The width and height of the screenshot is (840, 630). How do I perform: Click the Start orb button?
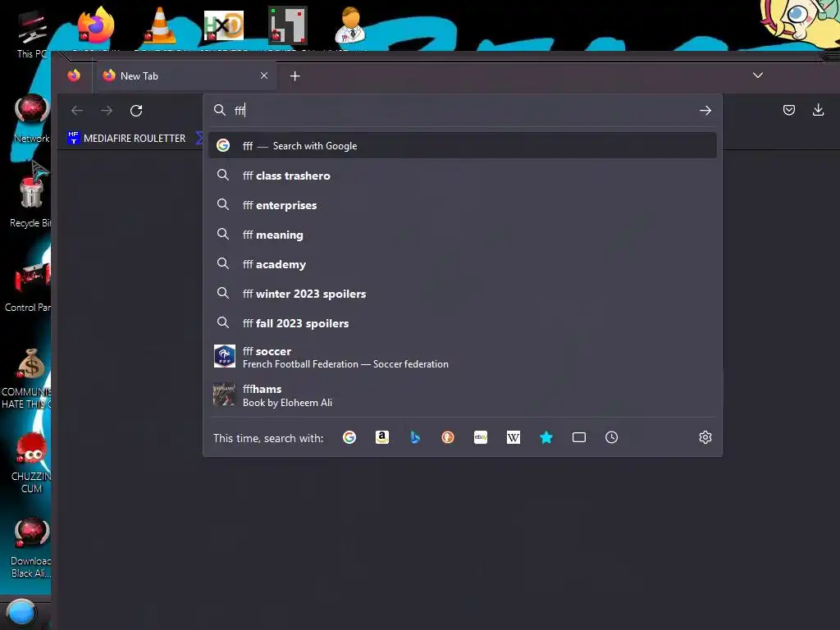[x=21, y=613]
